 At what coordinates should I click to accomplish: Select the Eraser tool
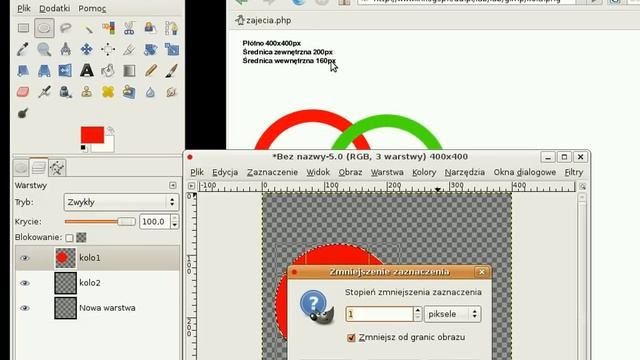pos(23,92)
